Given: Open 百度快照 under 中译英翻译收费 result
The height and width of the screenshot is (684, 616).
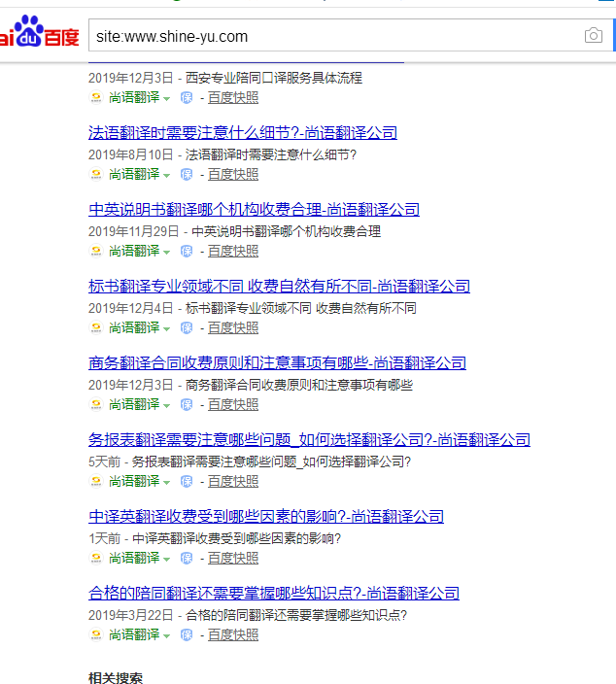Looking at the screenshot, I should [233, 559].
